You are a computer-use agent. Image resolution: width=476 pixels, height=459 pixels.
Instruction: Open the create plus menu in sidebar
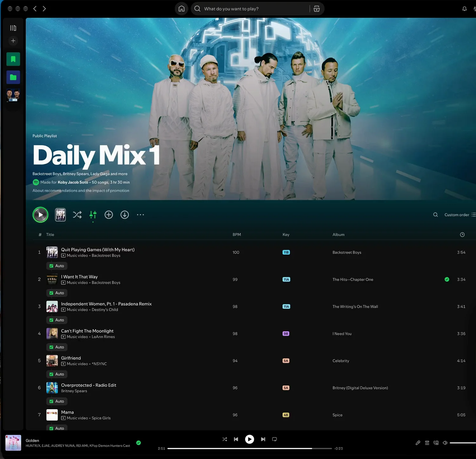[x=13, y=41]
